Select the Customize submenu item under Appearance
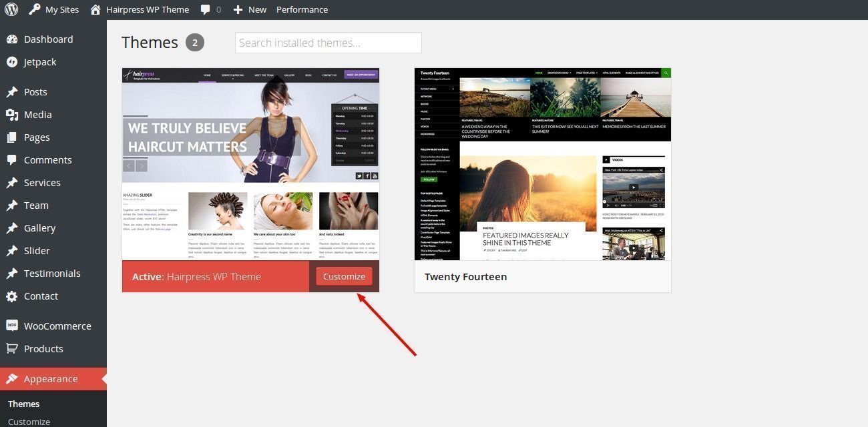Image resolution: width=868 pixels, height=427 pixels. click(29, 422)
